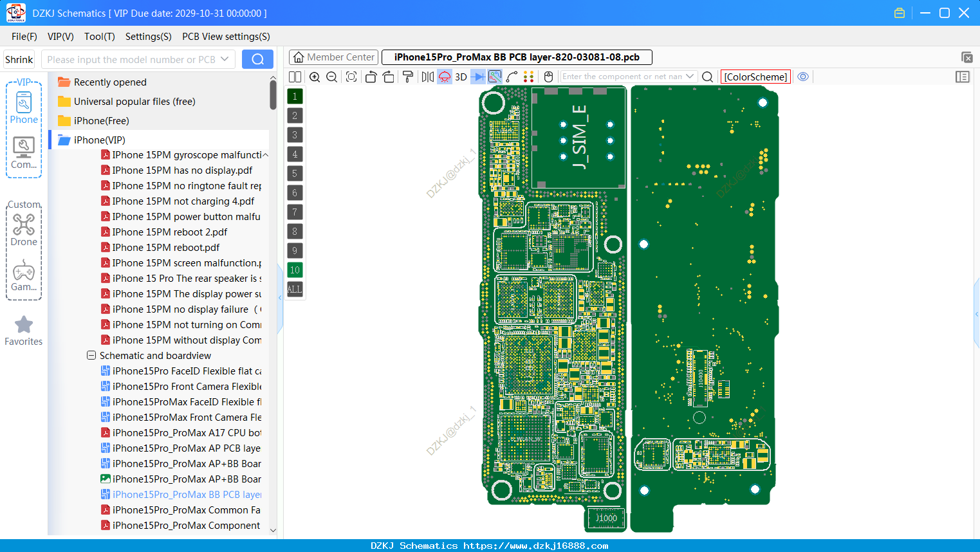Image resolution: width=980 pixels, height=552 pixels.
Task: Select the iPhone15Pro_ProMax BB PCB layer tab
Action: [517, 57]
